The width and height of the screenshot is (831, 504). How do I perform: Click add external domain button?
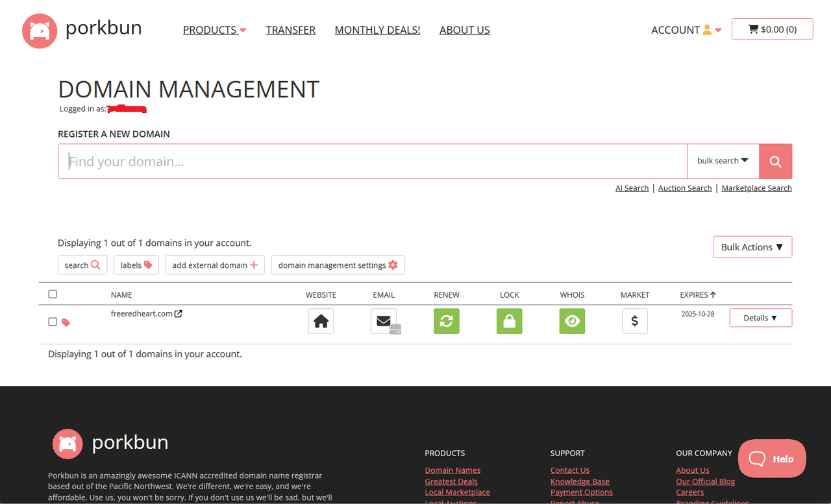[215, 265]
